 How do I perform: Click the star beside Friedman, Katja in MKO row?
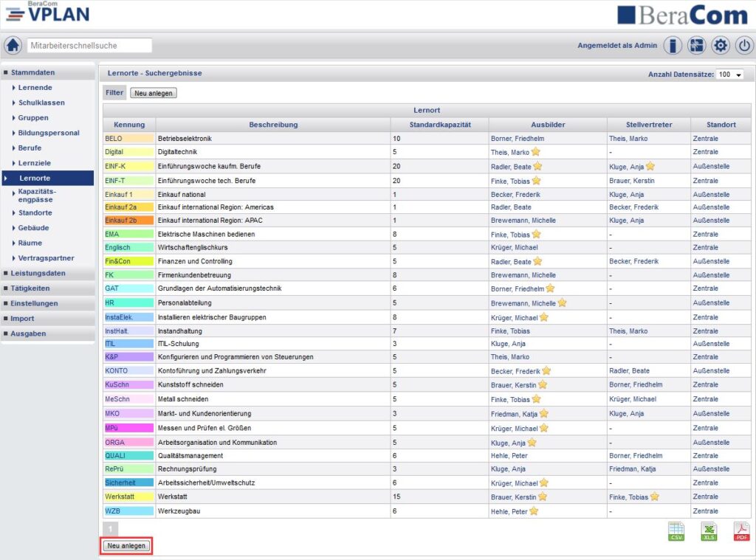pyautogui.click(x=544, y=413)
